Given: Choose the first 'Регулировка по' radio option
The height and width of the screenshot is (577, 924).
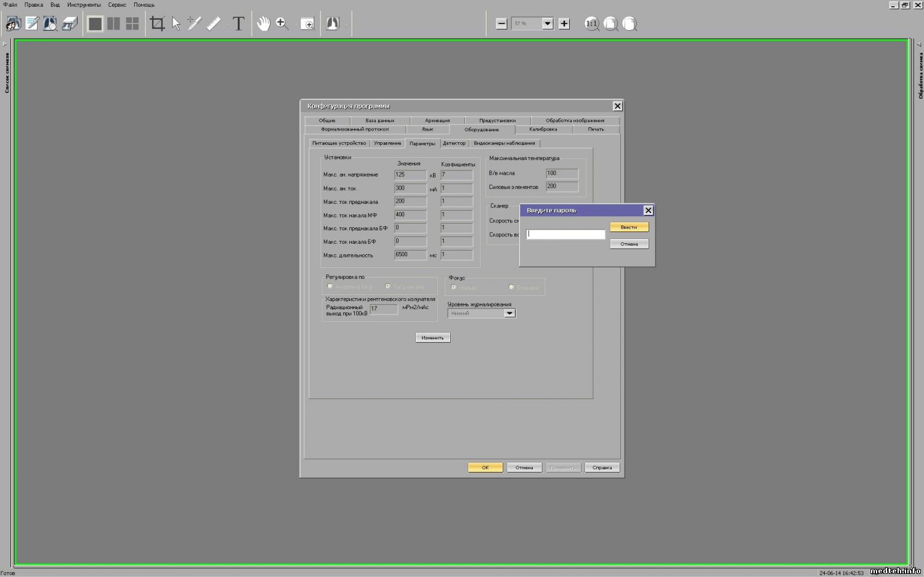Looking at the screenshot, I should pos(330,286).
